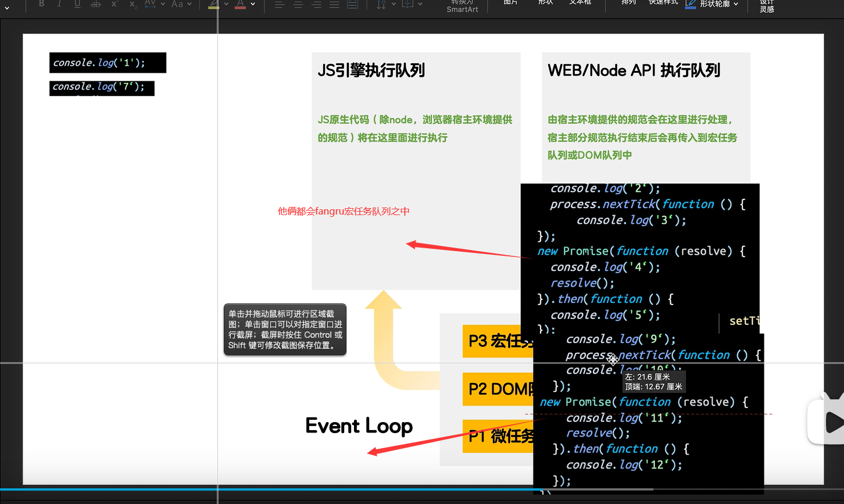Viewport: 844px width, 504px height.
Task: Select the console.log('1') code box
Action: [x=108, y=63]
